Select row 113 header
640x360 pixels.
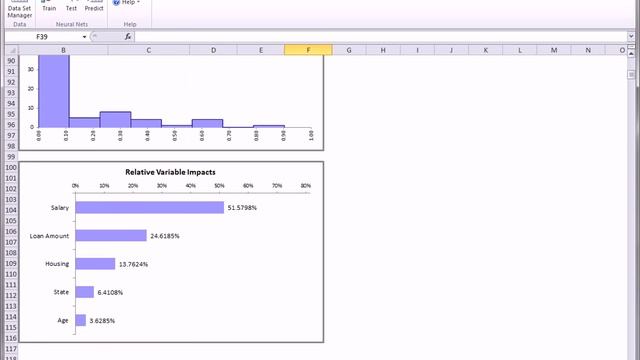click(x=11, y=306)
